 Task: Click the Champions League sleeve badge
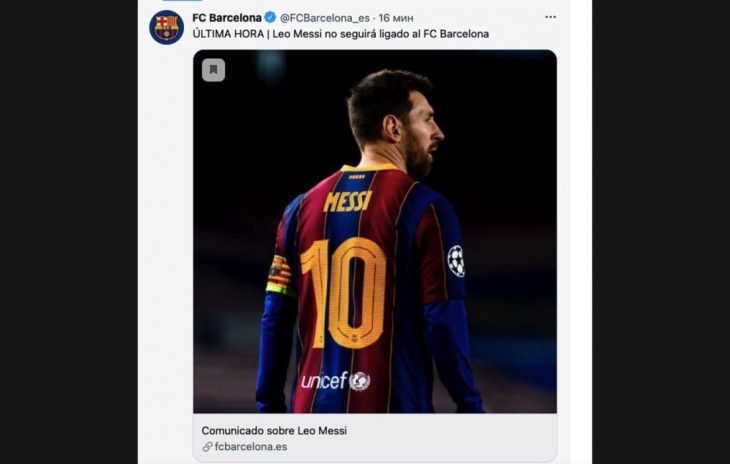coord(455,260)
